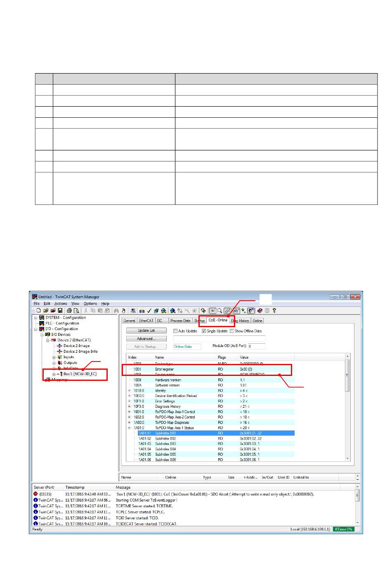Click the CoE object list vertical scrollbar thumb

pyautogui.click(x=347, y=375)
